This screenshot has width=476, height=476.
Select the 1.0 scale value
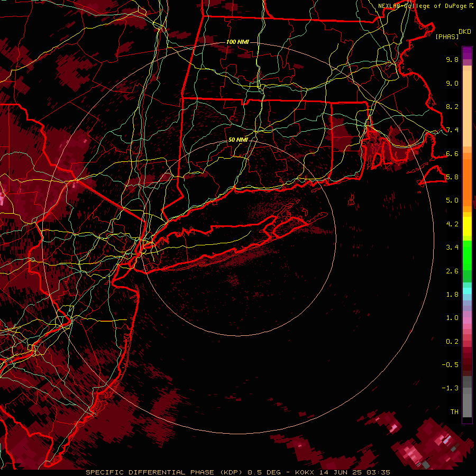(x=452, y=318)
